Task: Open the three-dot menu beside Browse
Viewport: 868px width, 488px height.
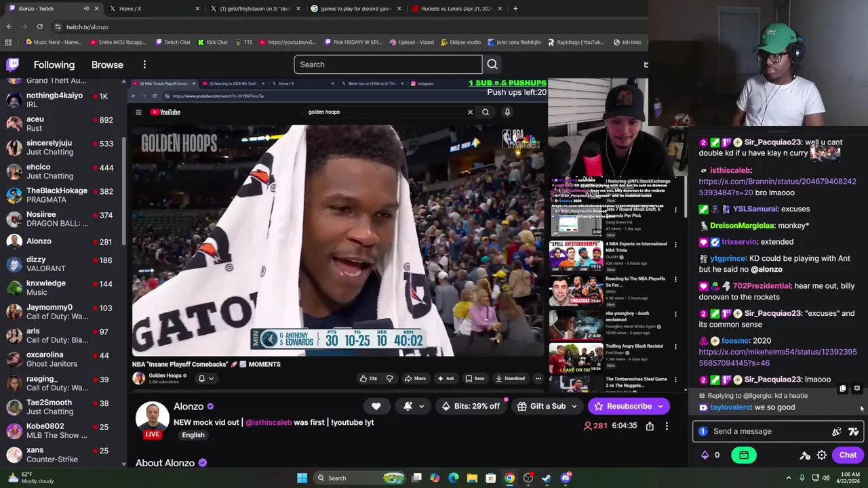Action: click(x=144, y=64)
